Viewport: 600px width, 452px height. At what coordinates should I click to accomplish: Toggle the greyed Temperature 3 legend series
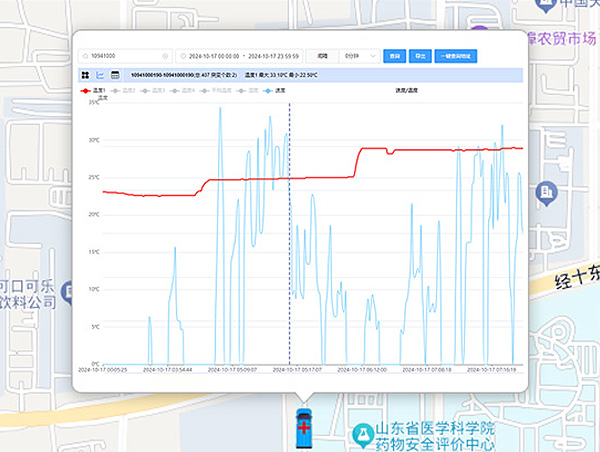[x=153, y=91]
